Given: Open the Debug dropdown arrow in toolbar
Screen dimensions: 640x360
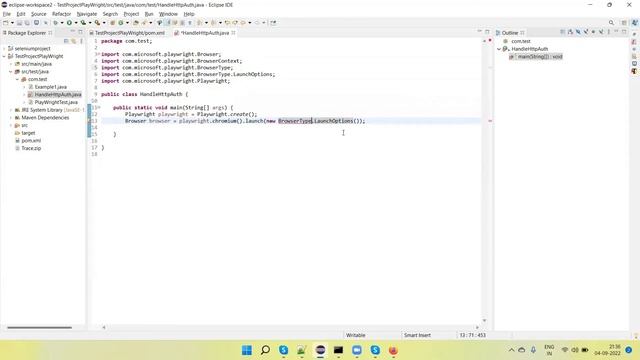Looking at the screenshot, I should click(62, 23).
